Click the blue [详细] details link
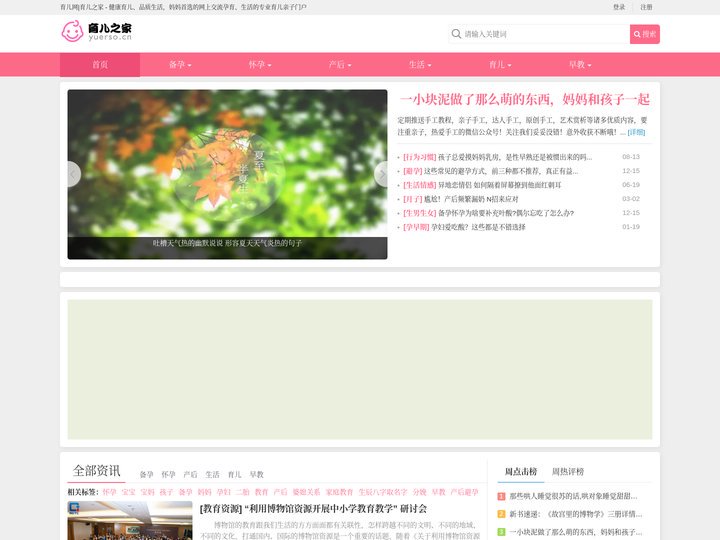Image resolution: width=720 pixels, height=540 pixels. (636, 132)
